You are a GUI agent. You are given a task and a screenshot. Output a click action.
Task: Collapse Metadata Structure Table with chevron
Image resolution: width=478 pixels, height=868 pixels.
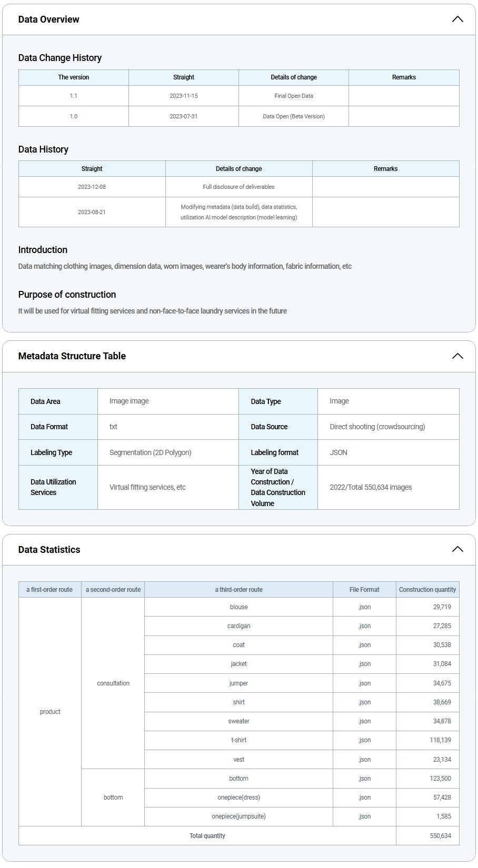click(457, 356)
